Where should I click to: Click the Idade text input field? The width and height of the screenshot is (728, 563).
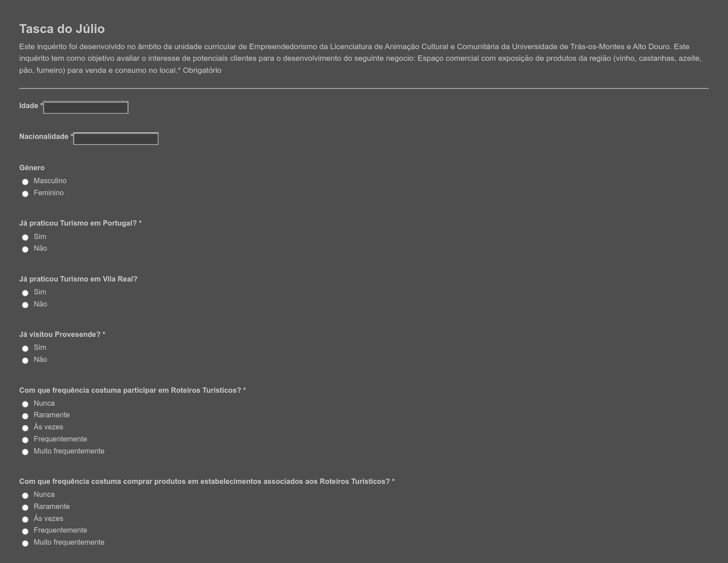point(86,108)
